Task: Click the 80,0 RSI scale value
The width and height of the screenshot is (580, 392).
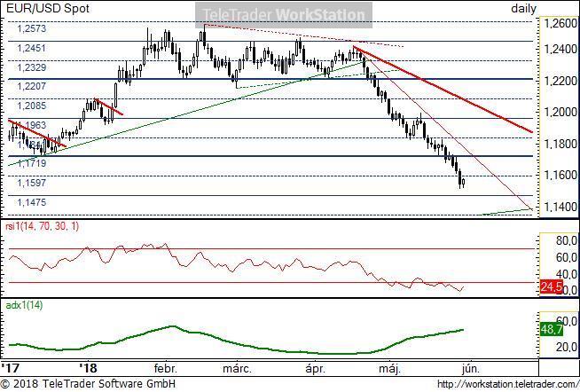Action: 567,240
